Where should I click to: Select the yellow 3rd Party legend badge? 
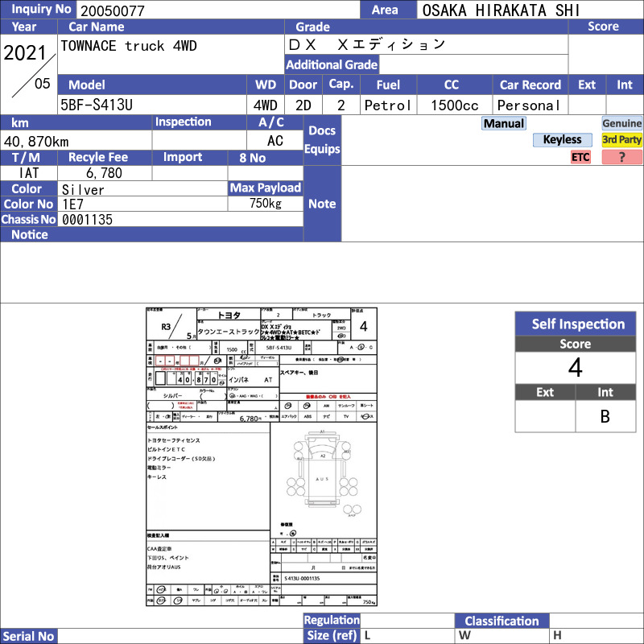tap(621, 139)
